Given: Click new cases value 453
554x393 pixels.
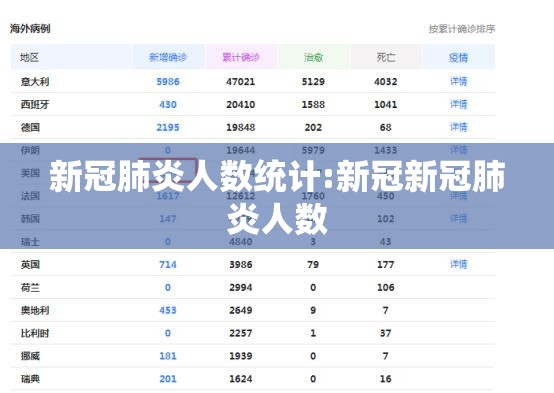Looking at the screenshot, I should pyautogui.click(x=168, y=310).
